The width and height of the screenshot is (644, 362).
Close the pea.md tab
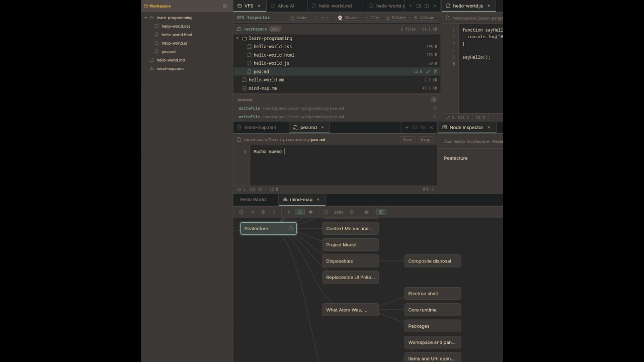[323, 128]
